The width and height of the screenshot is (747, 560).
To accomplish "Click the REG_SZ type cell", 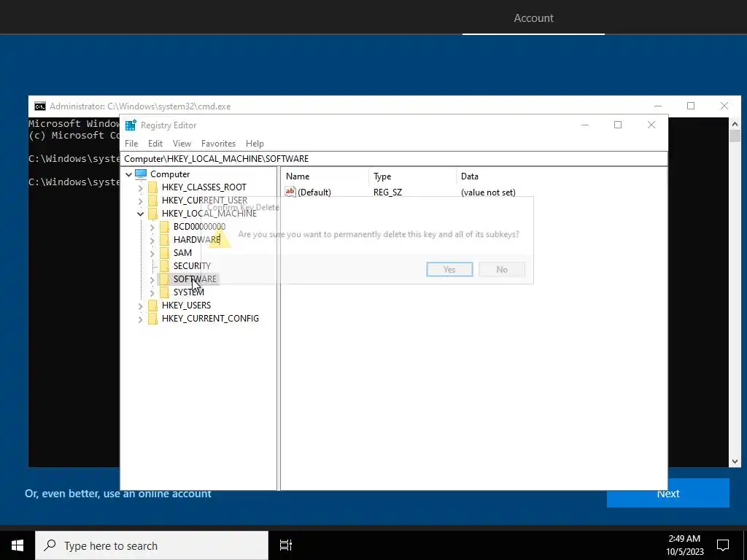I will pos(387,192).
